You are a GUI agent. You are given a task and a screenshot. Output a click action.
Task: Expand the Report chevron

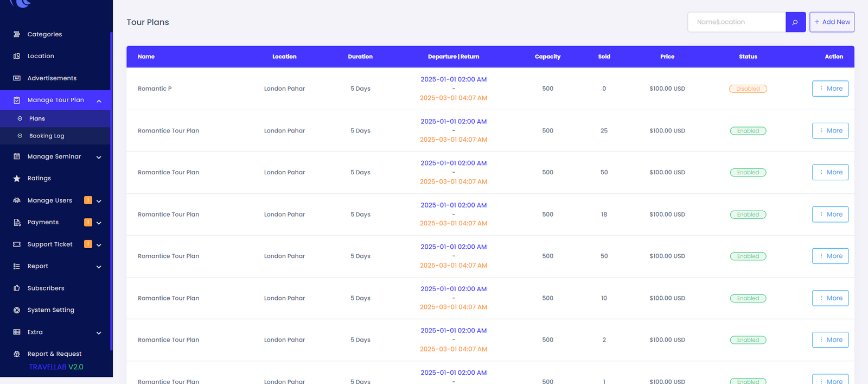(x=99, y=267)
